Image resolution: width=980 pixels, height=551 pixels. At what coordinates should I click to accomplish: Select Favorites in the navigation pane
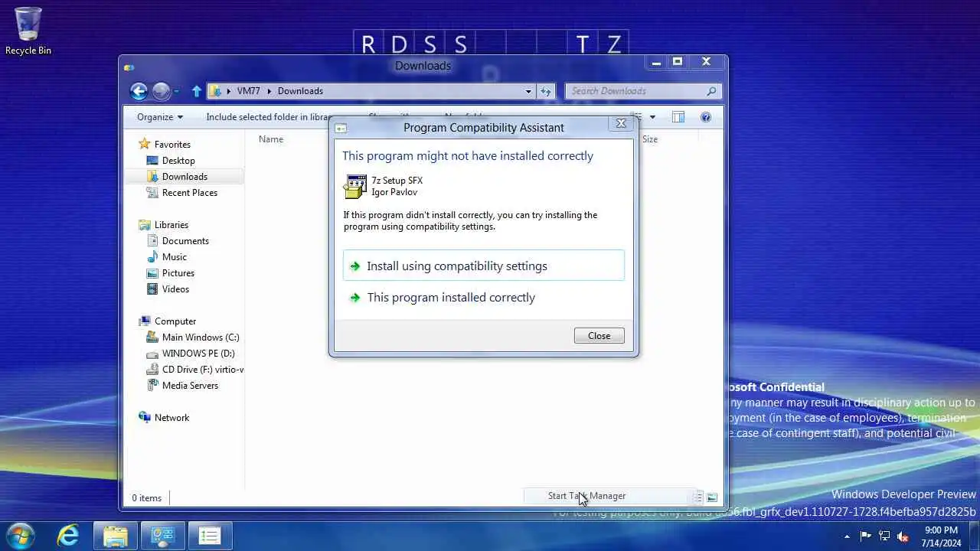coord(172,144)
